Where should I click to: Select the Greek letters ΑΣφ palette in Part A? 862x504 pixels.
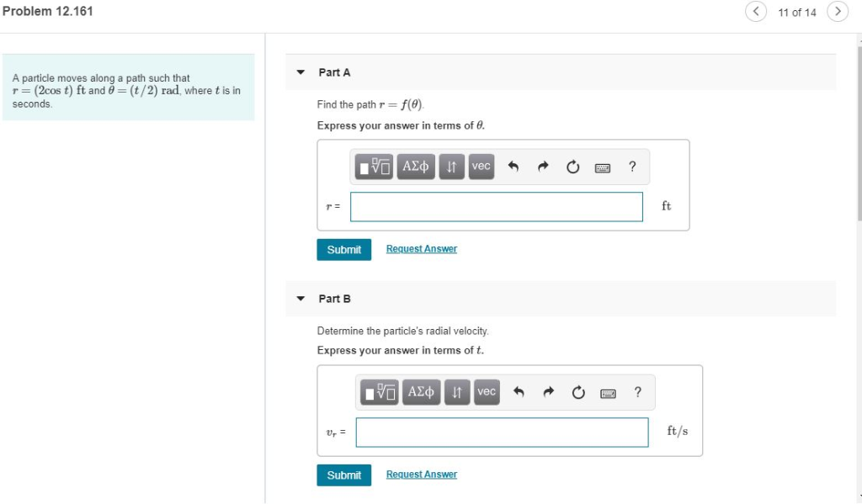[416, 167]
